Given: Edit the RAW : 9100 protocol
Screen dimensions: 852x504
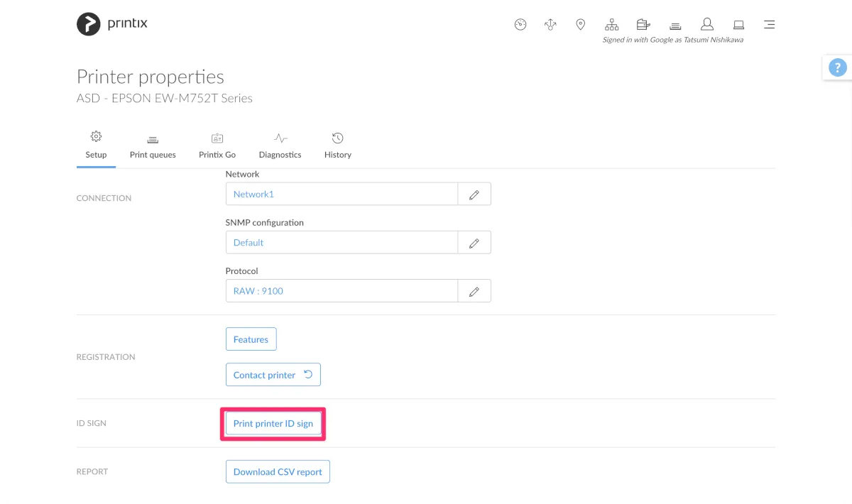Looking at the screenshot, I should coord(474,291).
